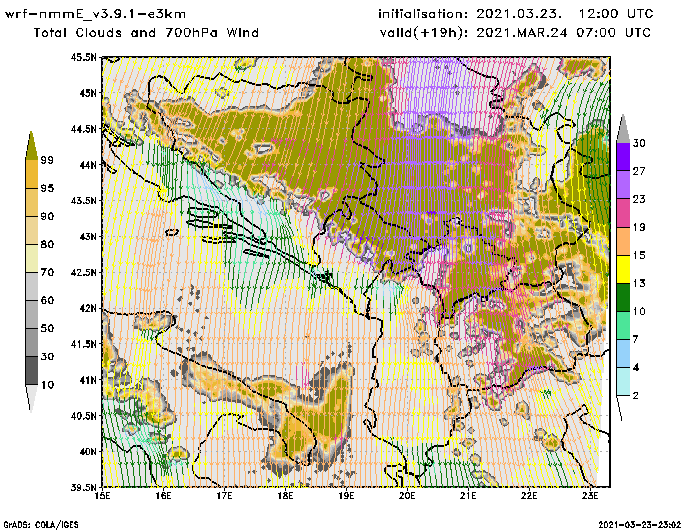The height and width of the screenshot is (530, 700).
Task: Click the valid time '07:00 UTC'
Action: coord(614,33)
